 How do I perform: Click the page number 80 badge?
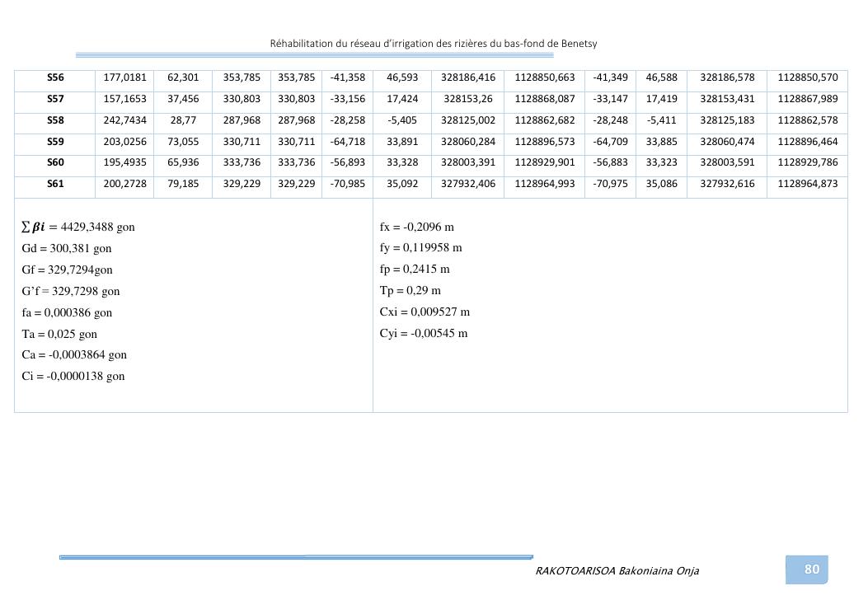(x=811, y=569)
